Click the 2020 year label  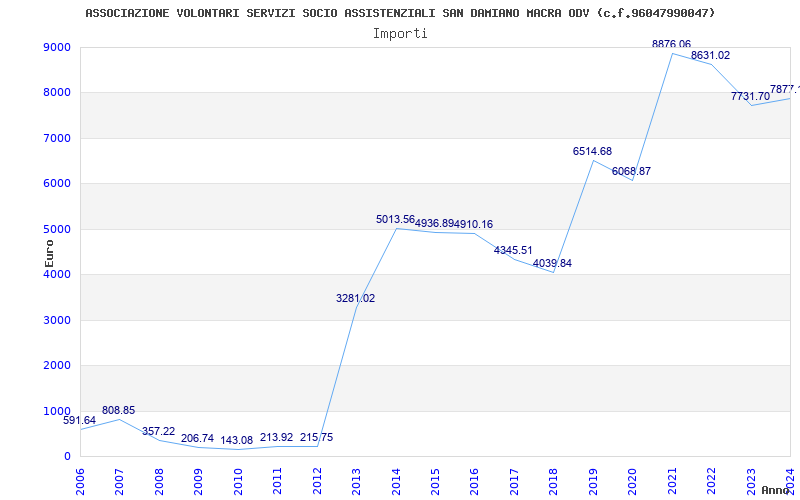[632, 481]
